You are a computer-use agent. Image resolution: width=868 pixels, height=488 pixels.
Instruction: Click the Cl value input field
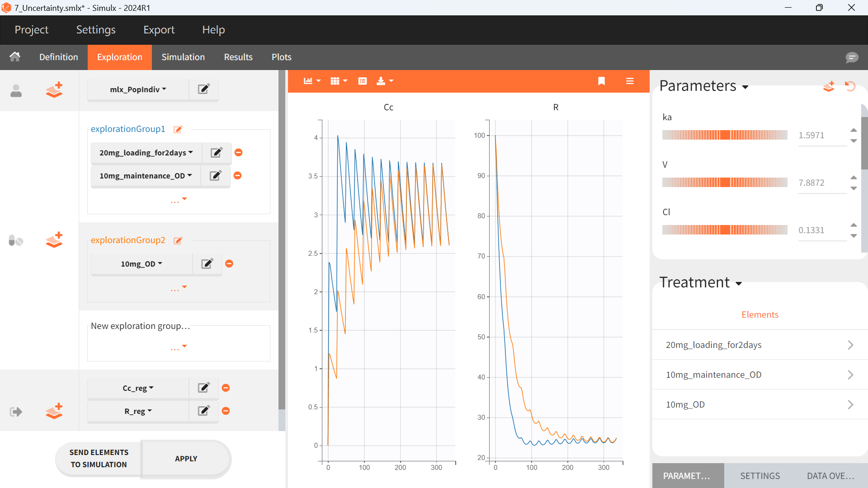click(822, 230)
